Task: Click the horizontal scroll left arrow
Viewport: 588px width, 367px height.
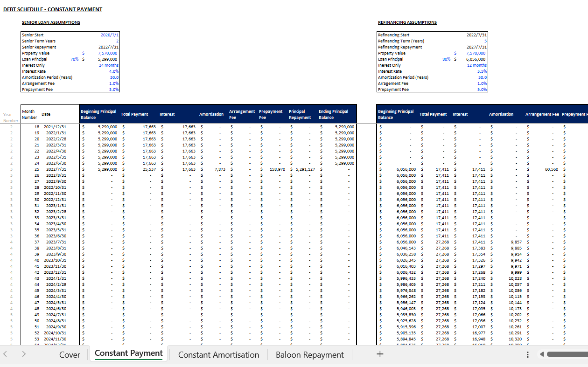Action: [542, 354]
